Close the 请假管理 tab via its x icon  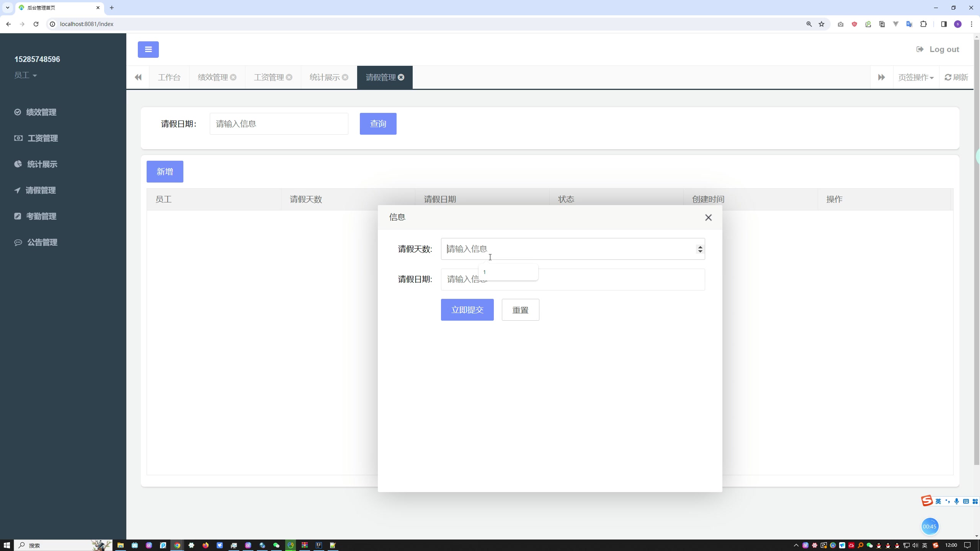[x=401, y=77]
